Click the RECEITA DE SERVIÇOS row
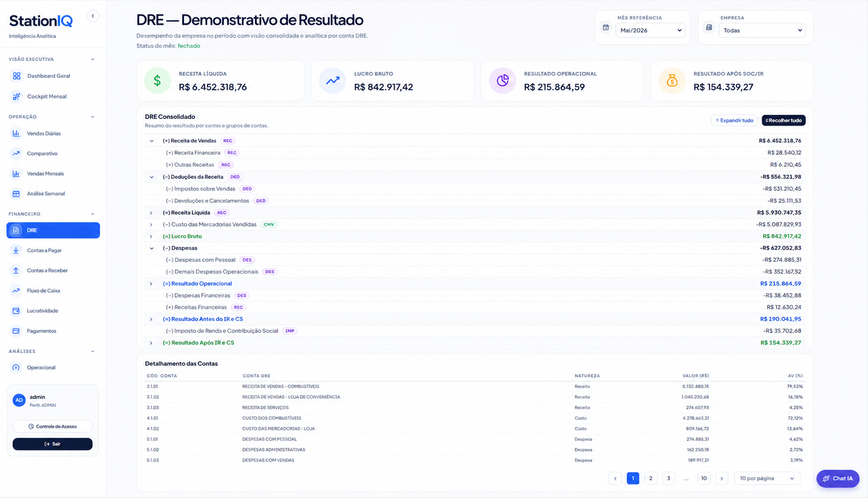Viewport: 868px width, 498px height. (x=475, y=407)
